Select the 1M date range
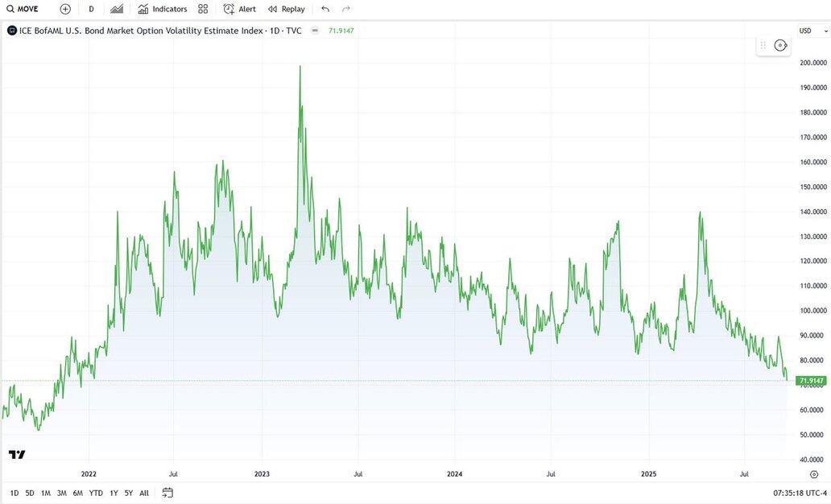This screenshot has height=504, width=831. click(x=46, y=493)
